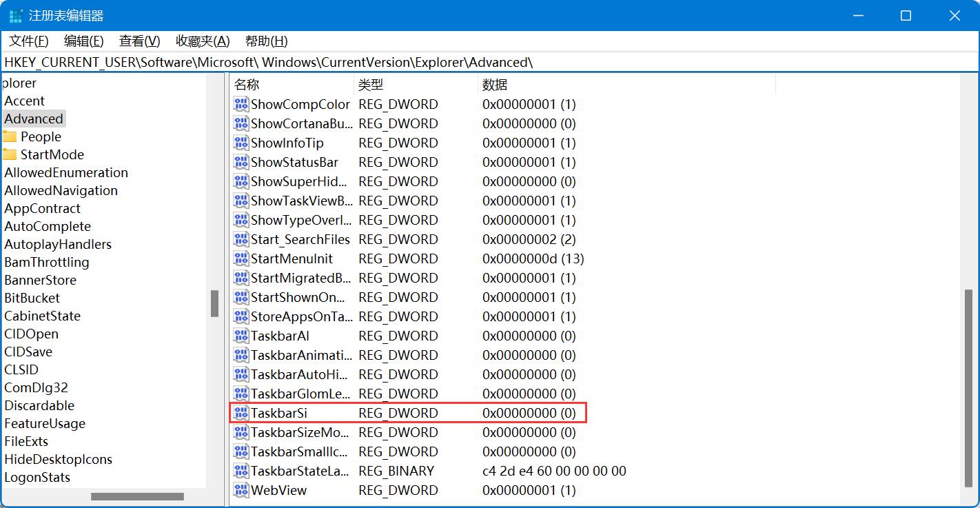Click the TaskbarAl value icon
The width and height of the screenshot is (980, 508).
pos(241,336)
